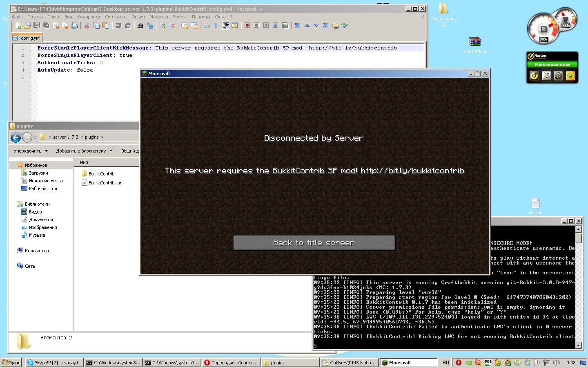Click the Norton gadget status bar

click(x=552, y=65)
